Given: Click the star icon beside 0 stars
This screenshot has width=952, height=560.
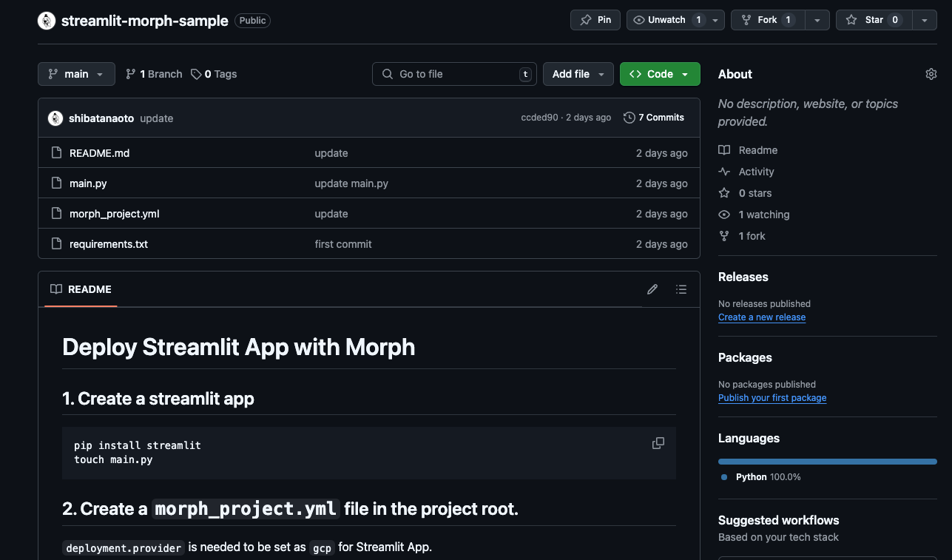Looking at the screenshot, I should click(x=724, y=193).
